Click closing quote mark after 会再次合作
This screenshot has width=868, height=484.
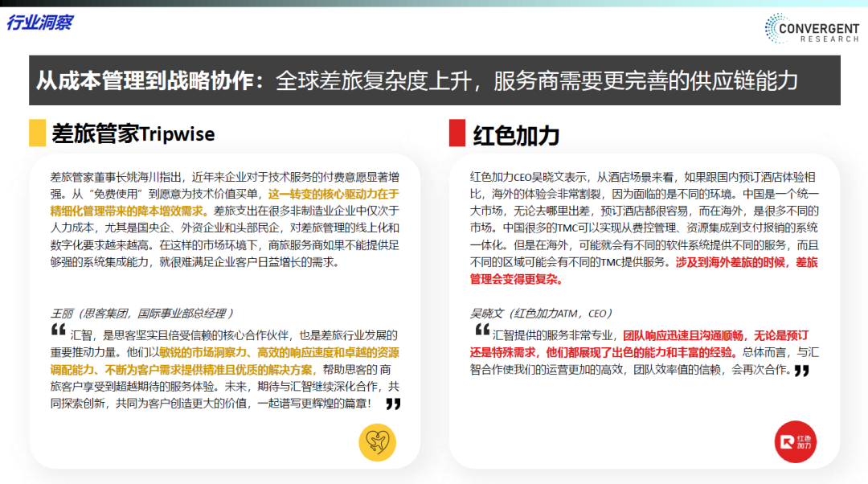click(801, 371)
